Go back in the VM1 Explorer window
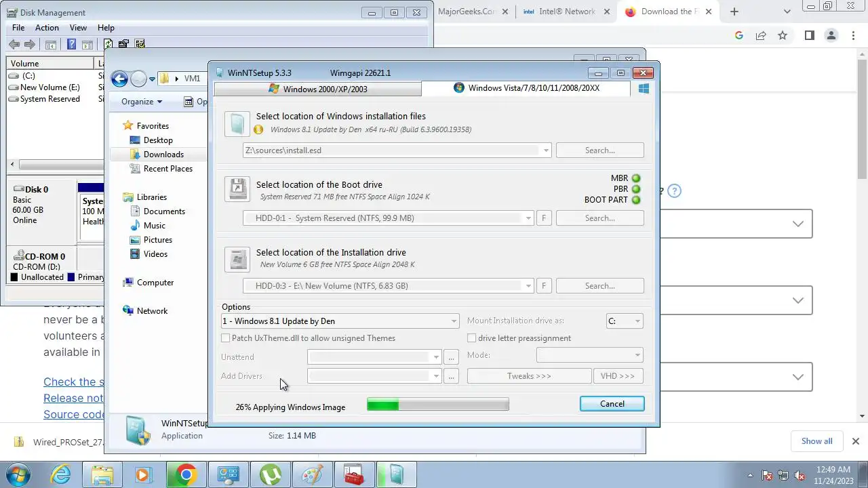The height and width of the screenshot is (488, 868). click(119, 79)
